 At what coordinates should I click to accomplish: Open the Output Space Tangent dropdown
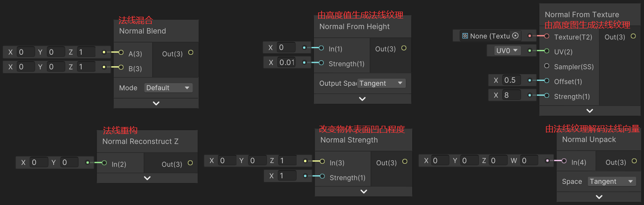[x=381, y=83]
